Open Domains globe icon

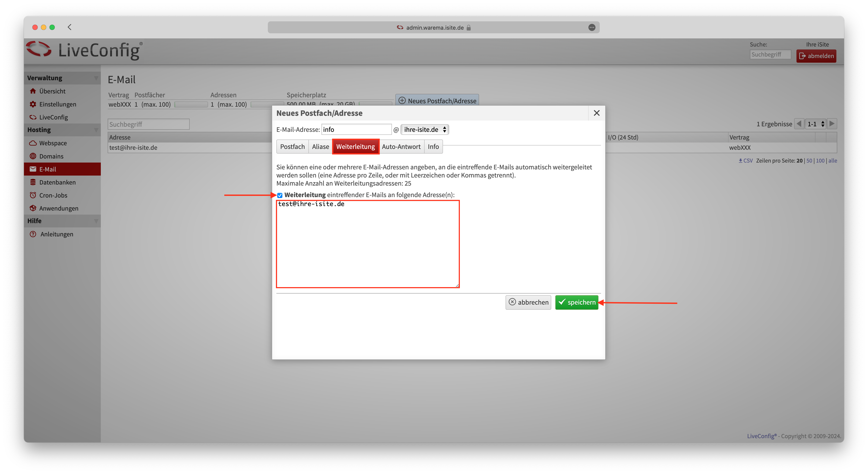pos(33,156)
